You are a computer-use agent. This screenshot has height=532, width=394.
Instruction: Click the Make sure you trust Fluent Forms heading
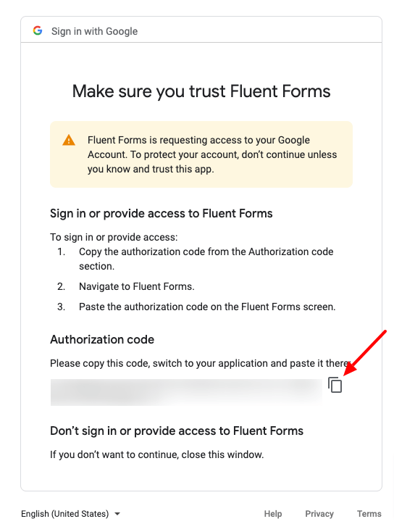coord(201,91)
